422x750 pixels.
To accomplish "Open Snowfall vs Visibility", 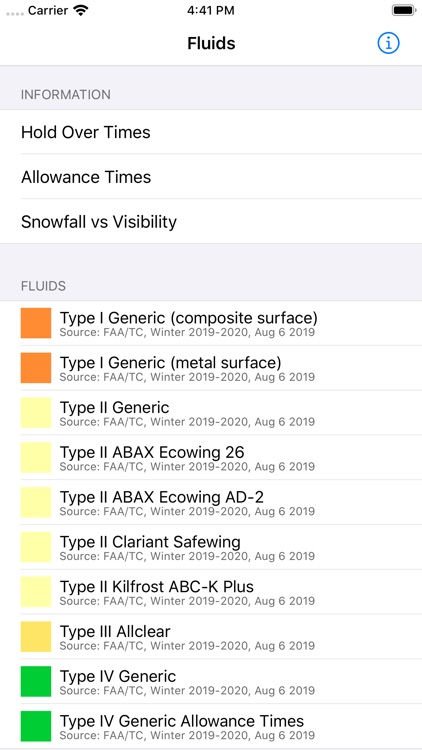I will 211,221.
